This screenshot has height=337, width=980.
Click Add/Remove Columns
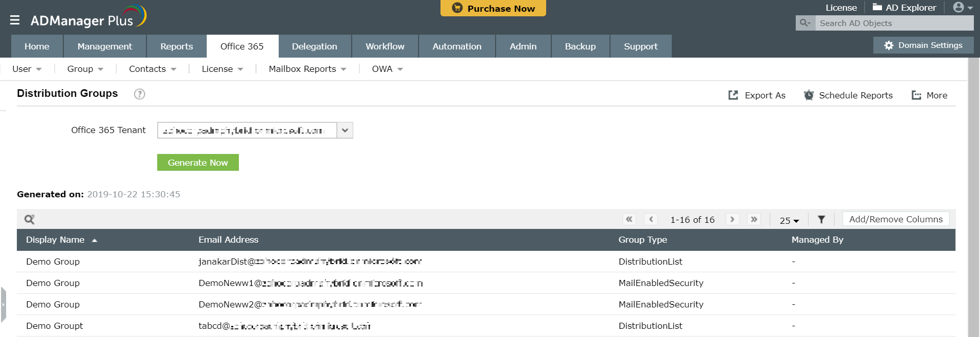point(896,219)
